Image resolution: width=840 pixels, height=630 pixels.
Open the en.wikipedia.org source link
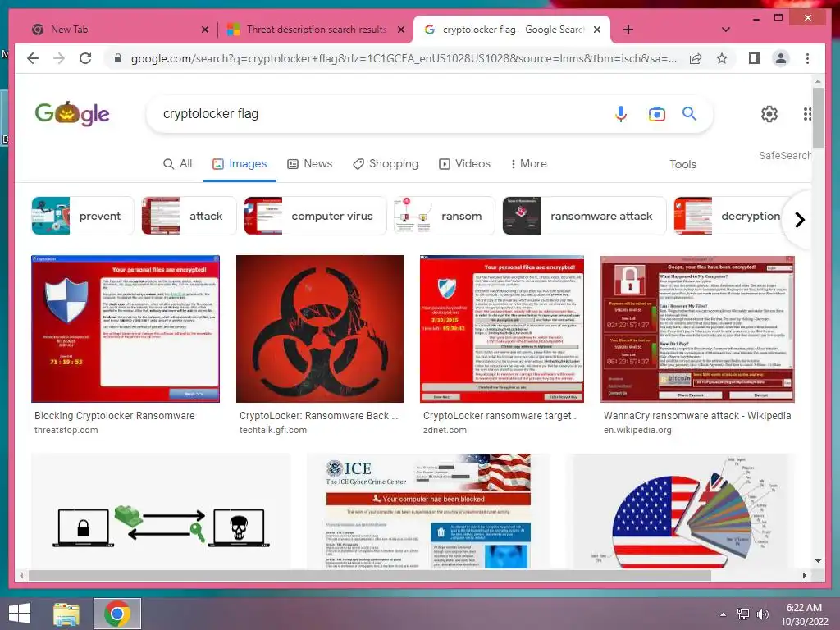[x=637, y=430]
